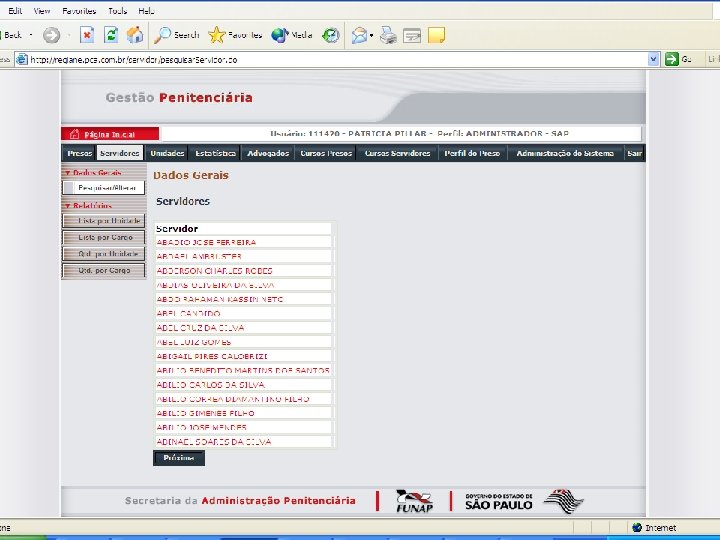The height and width of the screenshot is (540, 720).
Task: Open the Mail button dropdown arrow
Action: click(371, 35)
